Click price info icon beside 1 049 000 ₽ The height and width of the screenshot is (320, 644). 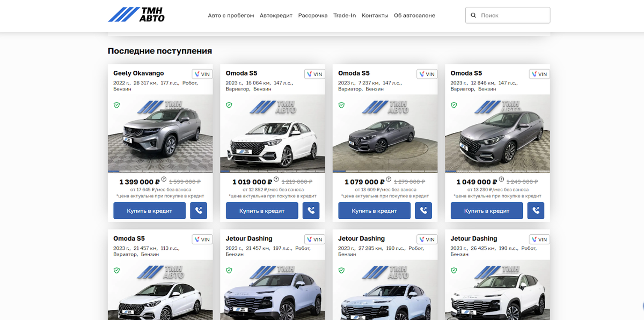tap(501, 180)
